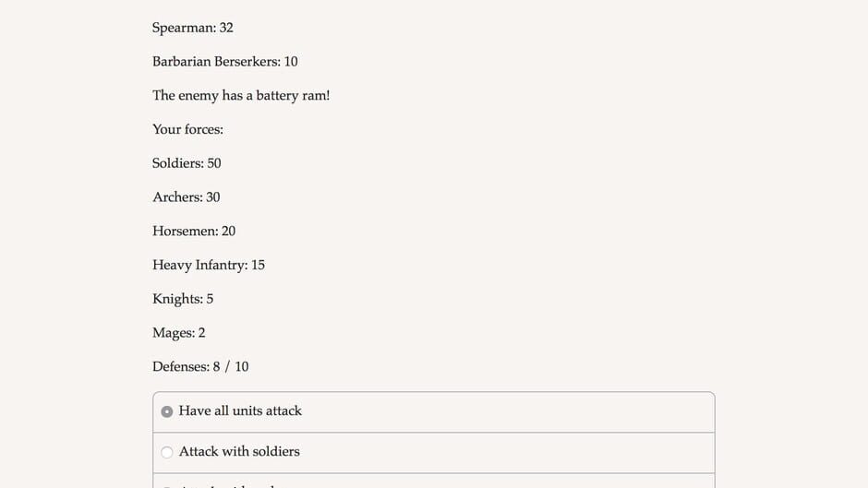Click the number 32 beside Spearman
Screen dimensions: 868x488
click(x=226, y=28)
